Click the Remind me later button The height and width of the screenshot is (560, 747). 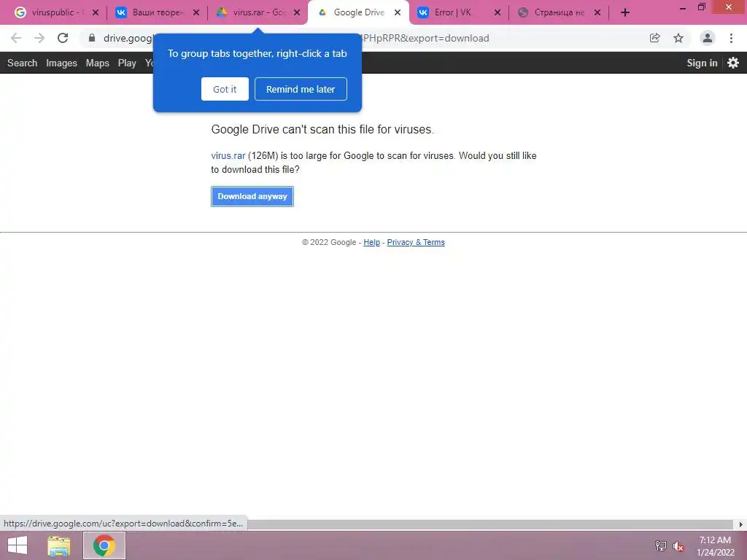point(301,89)
